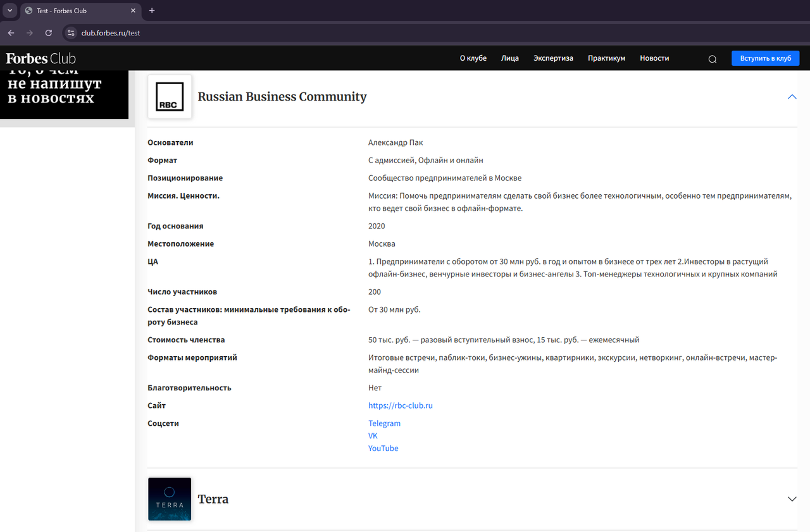
Task: Select the Test - Forbes Club browser tab
Action: (x=80, y=11)
